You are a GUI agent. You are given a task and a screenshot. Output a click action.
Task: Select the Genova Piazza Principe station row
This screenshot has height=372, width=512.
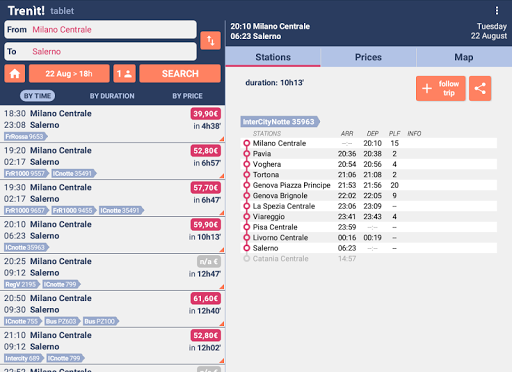coord(369,185)
